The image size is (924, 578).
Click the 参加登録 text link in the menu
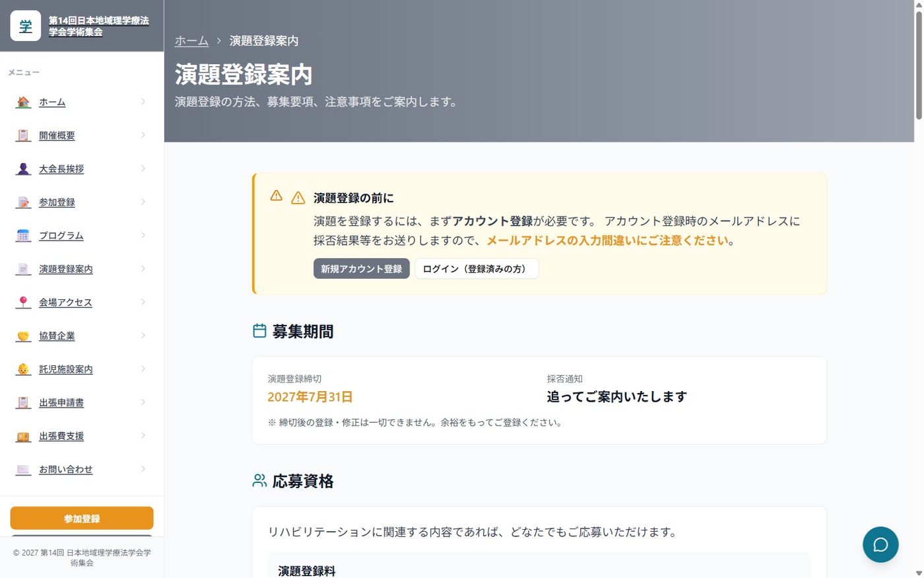click(57, 202)
